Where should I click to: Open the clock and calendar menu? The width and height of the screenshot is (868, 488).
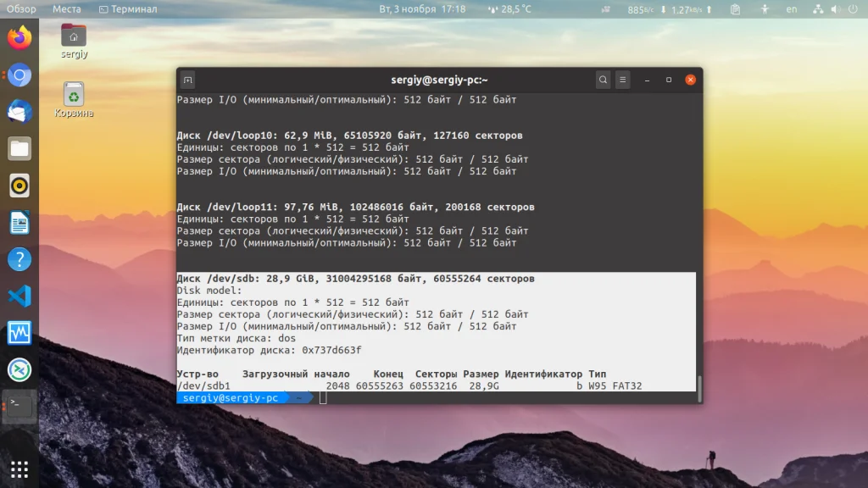[422, 8]
